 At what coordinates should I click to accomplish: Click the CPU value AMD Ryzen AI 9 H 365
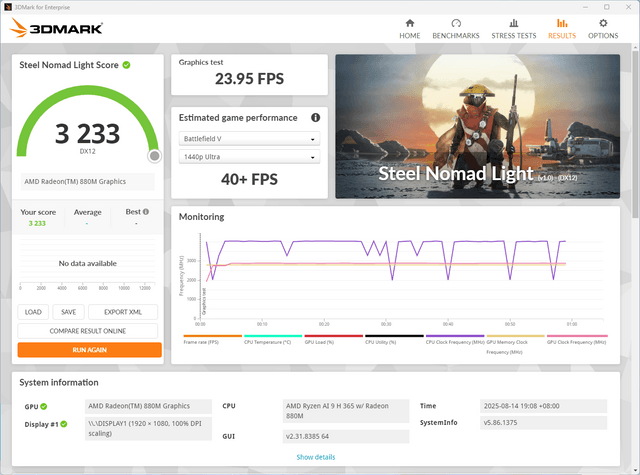346,411
